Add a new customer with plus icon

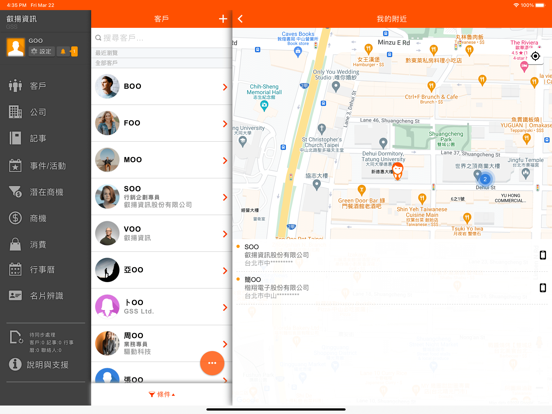pyautogui.click(x=223, y=19)
